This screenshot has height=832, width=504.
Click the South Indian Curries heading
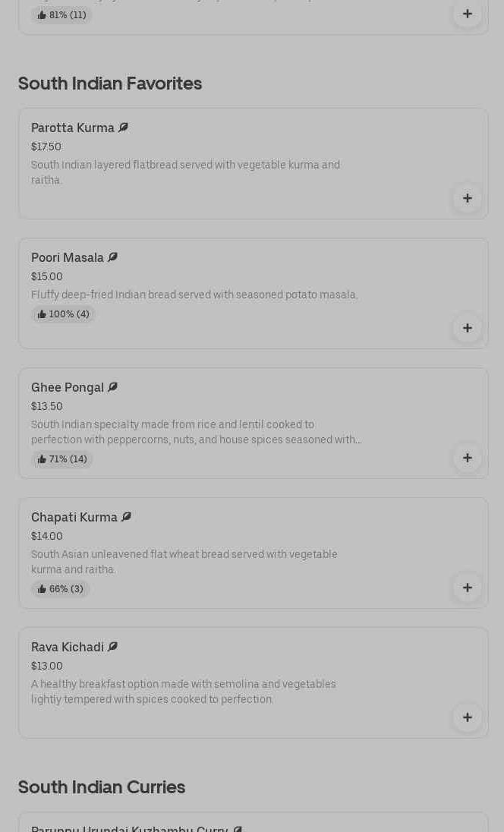click(102, 787)
